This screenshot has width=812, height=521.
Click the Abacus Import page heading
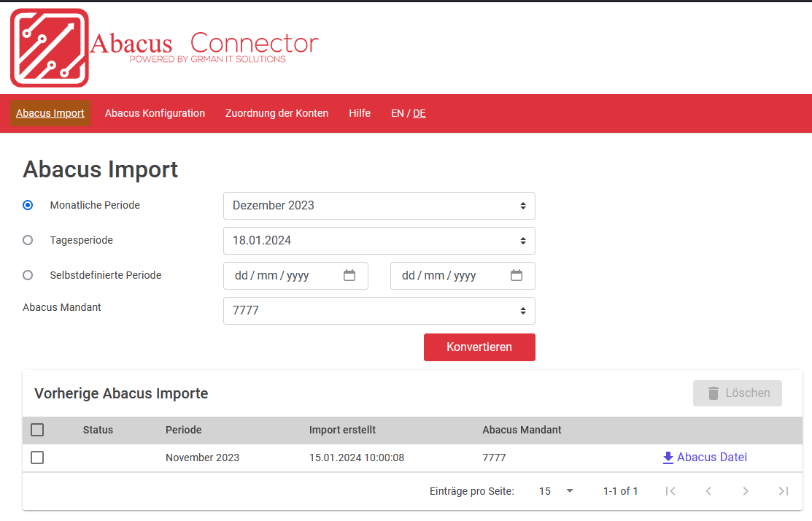click(x=101, y=169)
